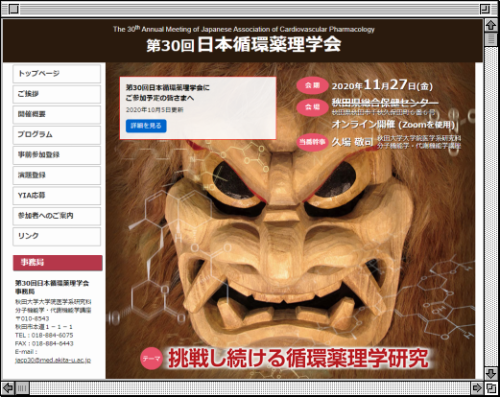Select the プログラム sidebar entry
This screenshot has width=500, height=397.
pos(57,135)
